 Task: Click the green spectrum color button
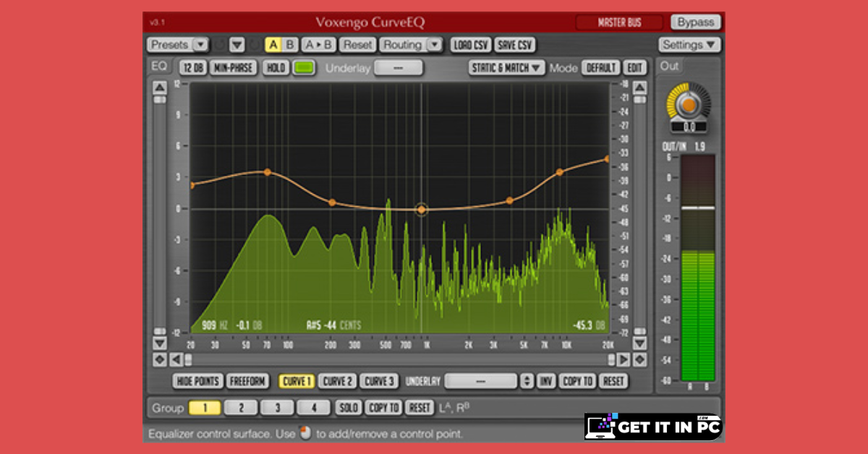point(303,68)
